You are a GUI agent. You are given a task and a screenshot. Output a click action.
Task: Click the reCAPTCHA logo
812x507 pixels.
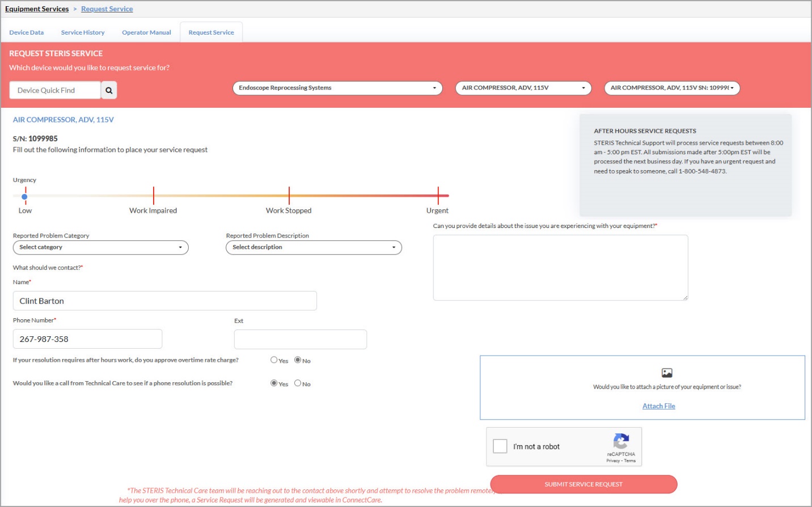(621, 441)
